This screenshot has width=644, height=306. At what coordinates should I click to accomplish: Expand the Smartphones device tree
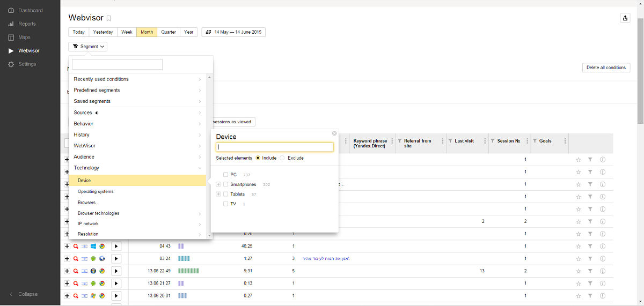pyautogui.click(x=218, y=184)
